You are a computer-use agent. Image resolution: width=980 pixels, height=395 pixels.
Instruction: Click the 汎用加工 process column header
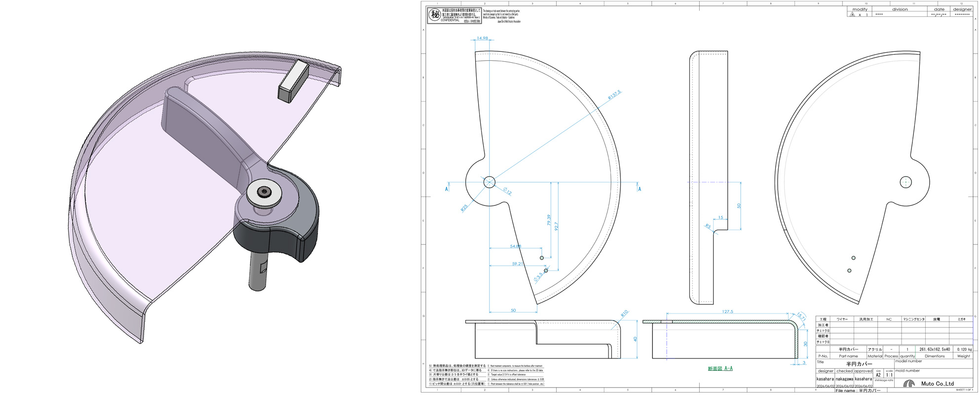866,319
